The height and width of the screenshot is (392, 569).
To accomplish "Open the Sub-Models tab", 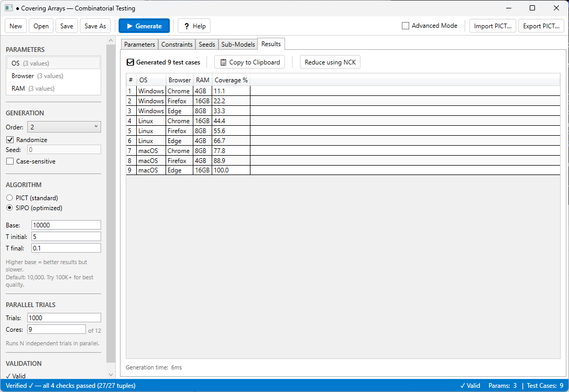I will tap(237, 44).
